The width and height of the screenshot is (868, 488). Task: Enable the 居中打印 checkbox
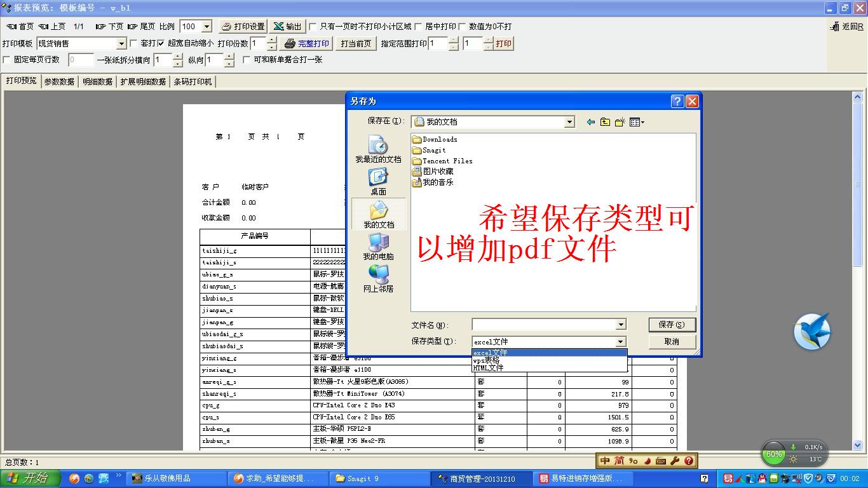(418, 27)
